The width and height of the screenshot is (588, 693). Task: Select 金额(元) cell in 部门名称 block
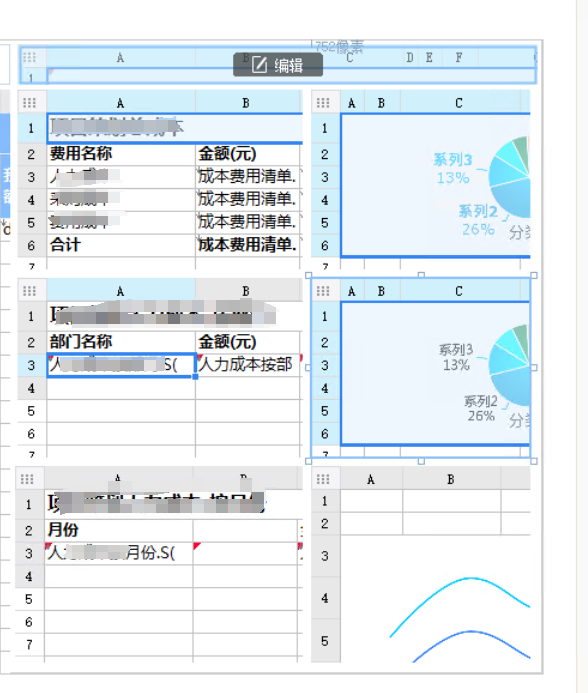[x=248, y=342]
